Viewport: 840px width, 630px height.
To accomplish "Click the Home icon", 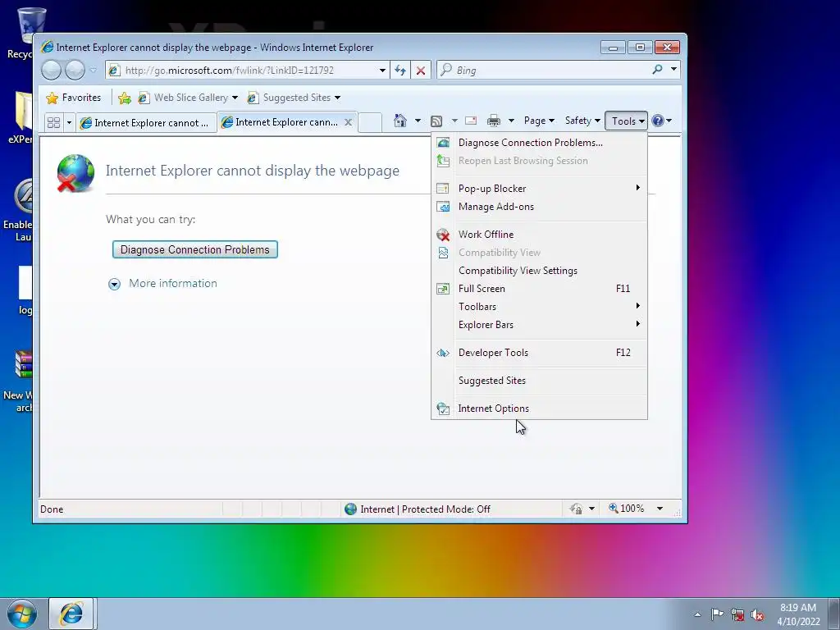I will pyautogui.click(x=399, y=121).
